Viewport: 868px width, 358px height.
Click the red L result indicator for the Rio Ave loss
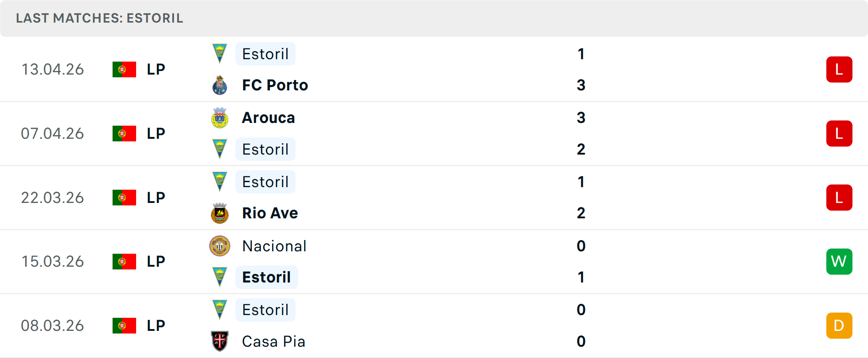click(x=839, y=198)
